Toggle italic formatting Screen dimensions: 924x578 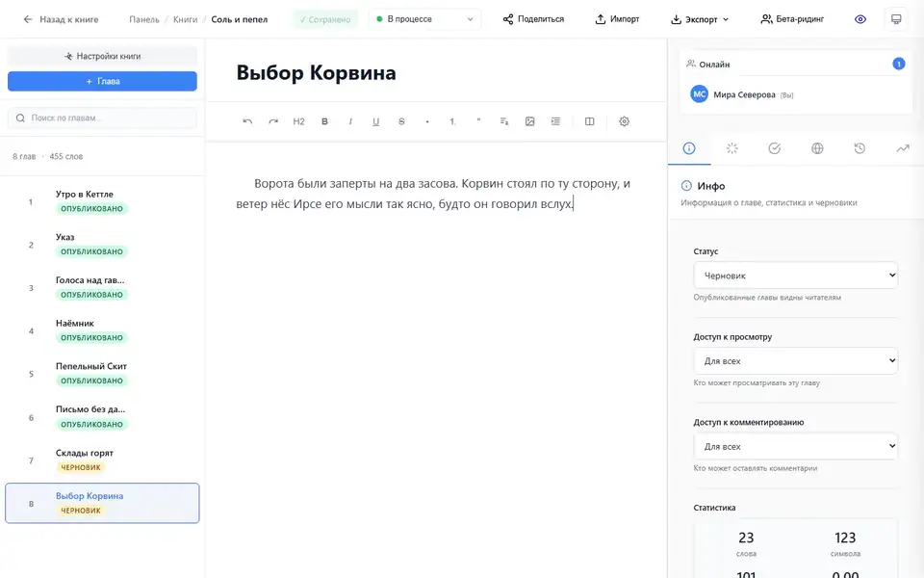pyautogui.click(x=350, y=121)
